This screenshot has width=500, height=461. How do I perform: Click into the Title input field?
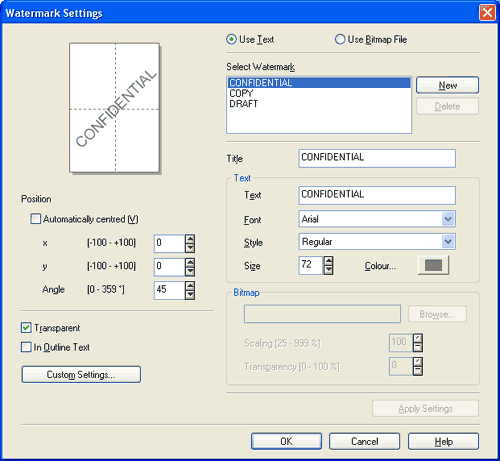click(x=377, y=158)
